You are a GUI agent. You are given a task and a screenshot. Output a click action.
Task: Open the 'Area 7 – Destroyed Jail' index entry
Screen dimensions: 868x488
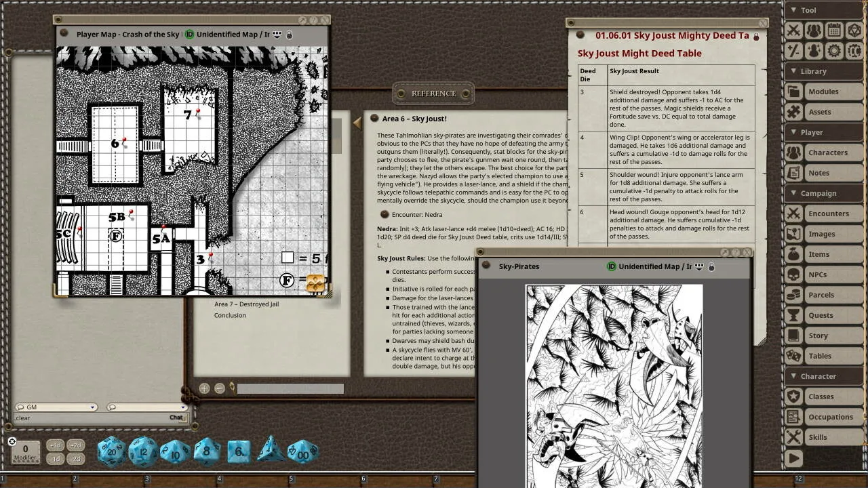(246, 304)
